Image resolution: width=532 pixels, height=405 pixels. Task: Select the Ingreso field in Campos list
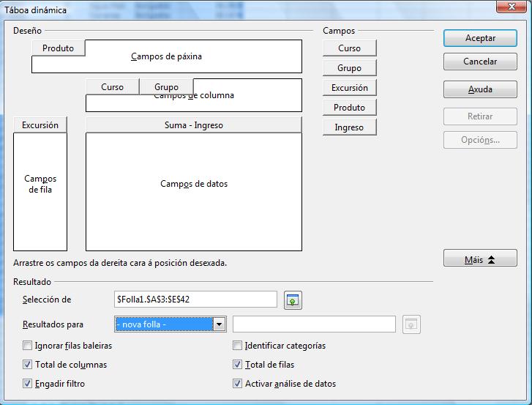[x=349, y=127]
